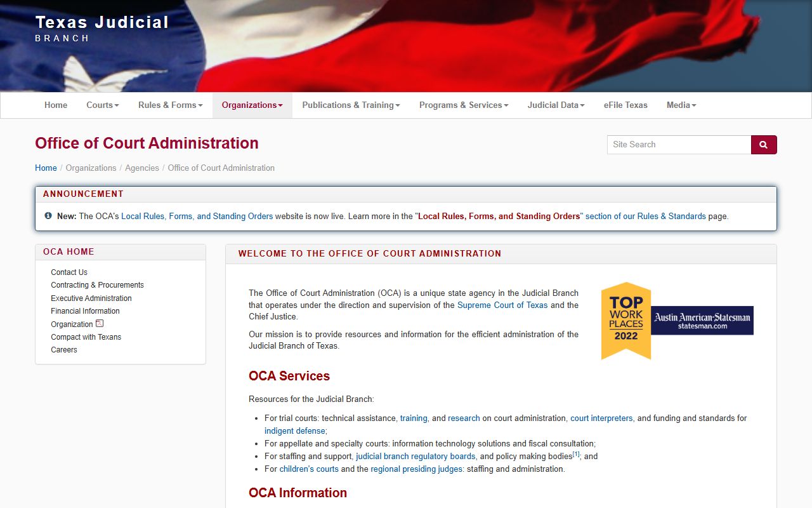Screen dimensions: 812x508
Task: Click the magnifier search button
Action: [x=763, y=145]
